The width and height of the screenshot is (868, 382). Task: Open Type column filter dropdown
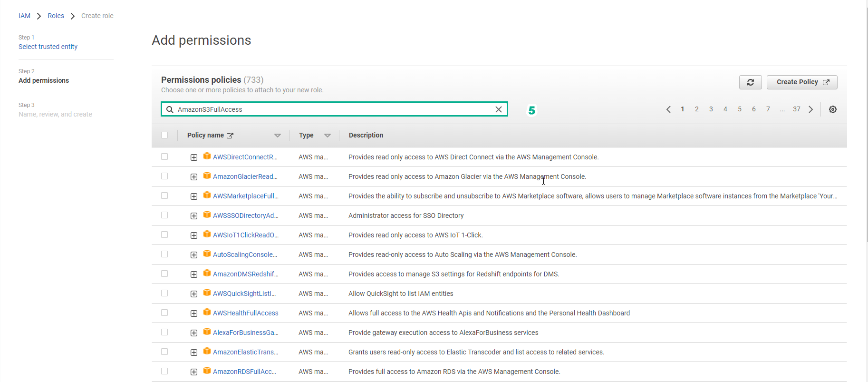pyautogui.click(x=328, y=136)
